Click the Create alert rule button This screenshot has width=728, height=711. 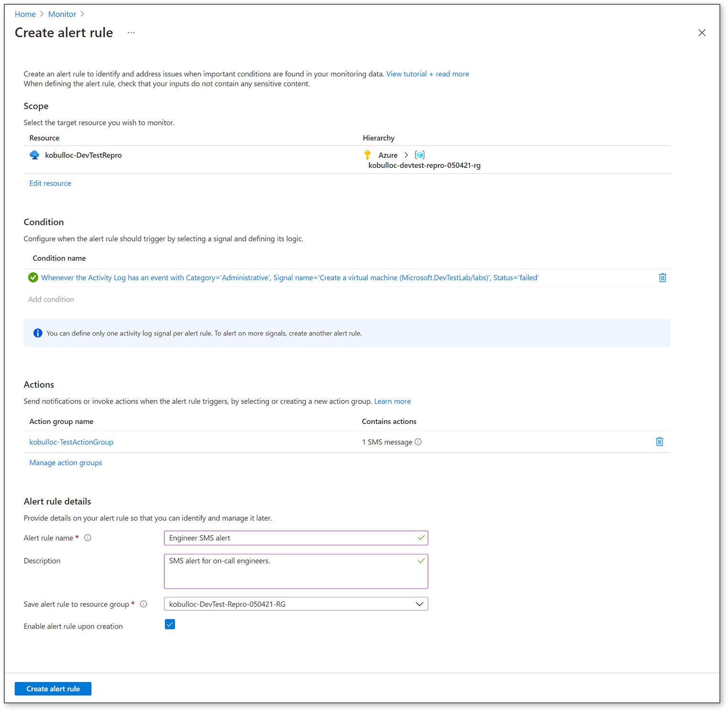53,689
